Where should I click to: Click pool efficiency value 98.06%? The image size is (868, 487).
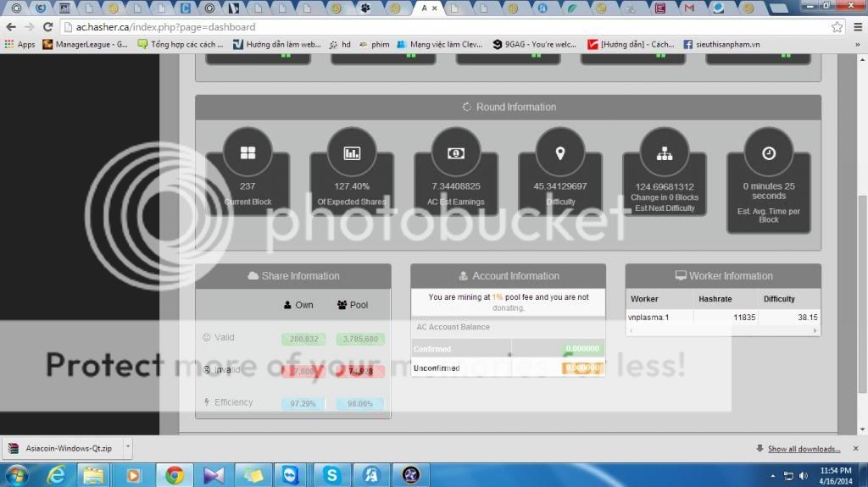[x=359, y=403]
